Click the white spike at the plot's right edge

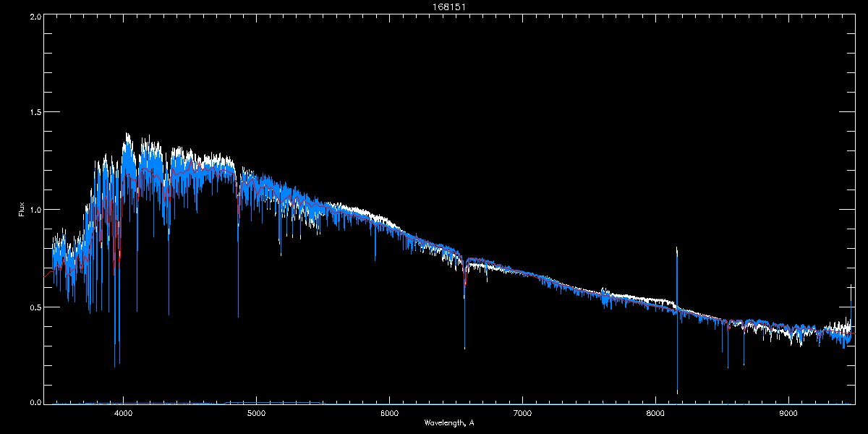point(851,289)
